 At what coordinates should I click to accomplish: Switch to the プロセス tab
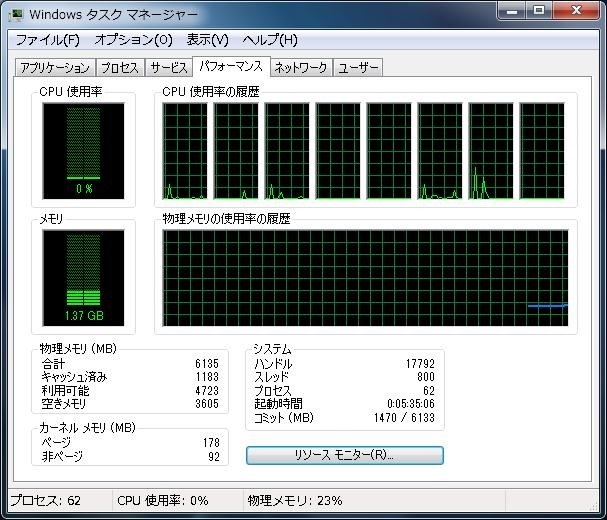click(x=120, y=68)
